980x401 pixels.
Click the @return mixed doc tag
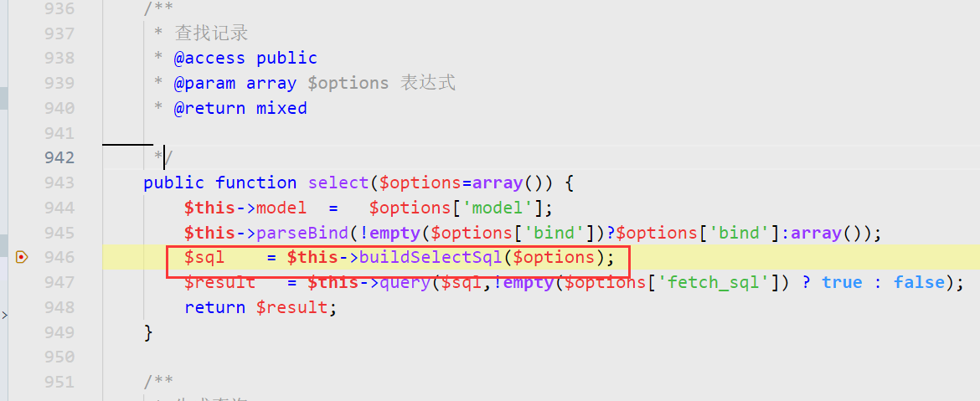[240, 108]
